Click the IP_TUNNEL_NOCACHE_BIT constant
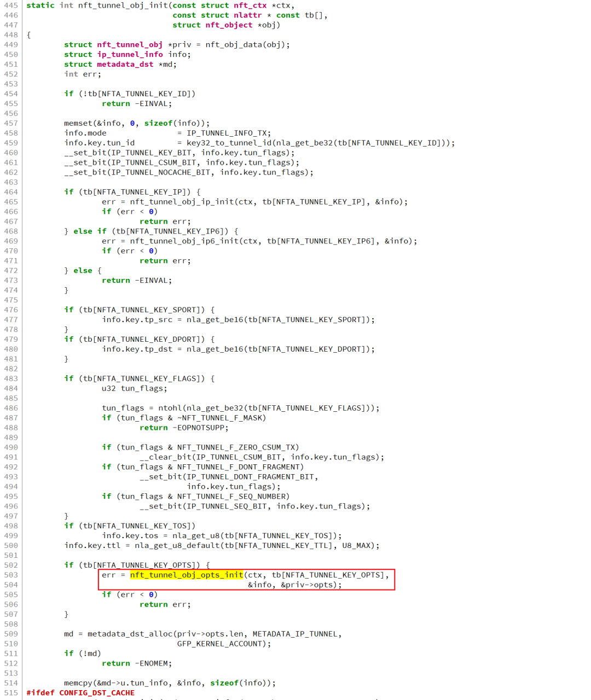Image resolution: width=591 pixels, height=700 pixels. pyautogui.click(x=161, y=172)
